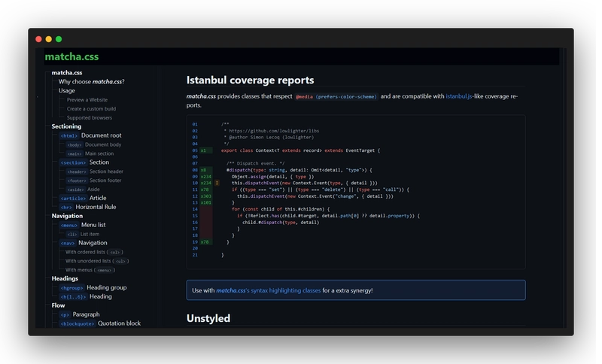The image size is (602, 364).
Task: Go to Why choose matcha.css? section
Action: pos(91,82)
